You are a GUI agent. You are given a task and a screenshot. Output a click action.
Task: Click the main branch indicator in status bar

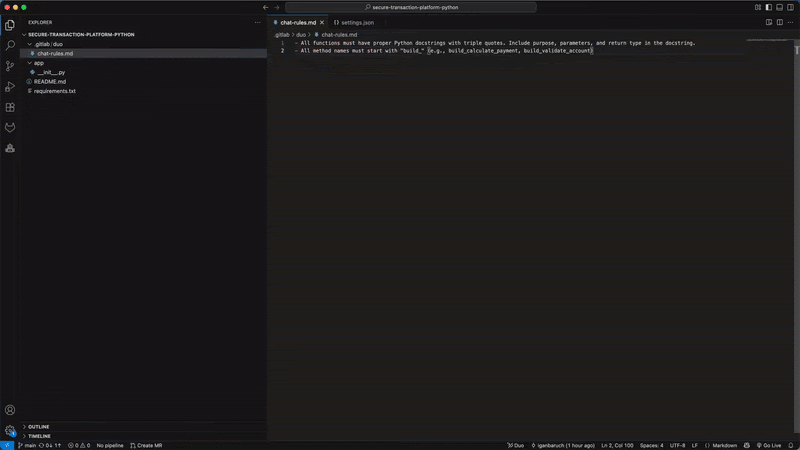tap(27, 445)
